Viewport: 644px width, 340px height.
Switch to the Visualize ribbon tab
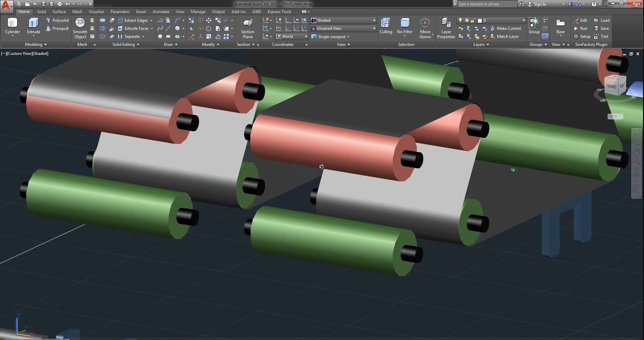[96, 12]
